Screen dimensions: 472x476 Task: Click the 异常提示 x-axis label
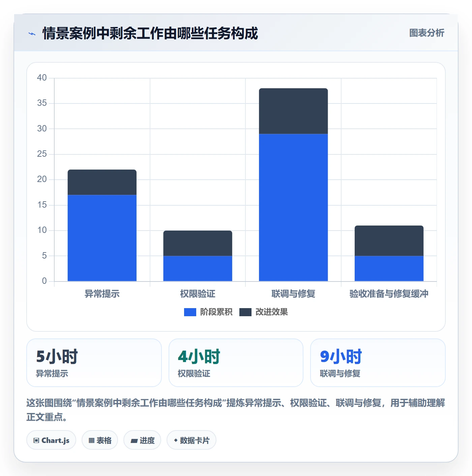point(102,294)
